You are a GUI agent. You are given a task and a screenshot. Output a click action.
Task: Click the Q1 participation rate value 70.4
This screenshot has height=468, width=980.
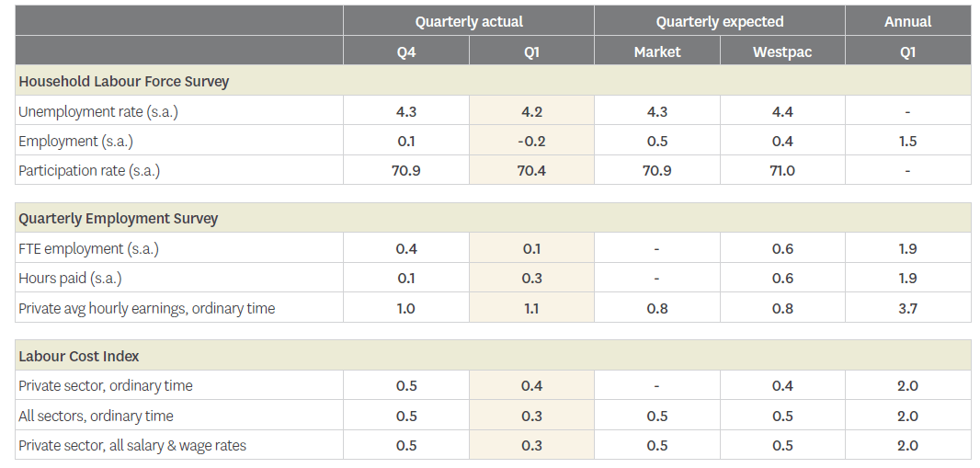531,170
